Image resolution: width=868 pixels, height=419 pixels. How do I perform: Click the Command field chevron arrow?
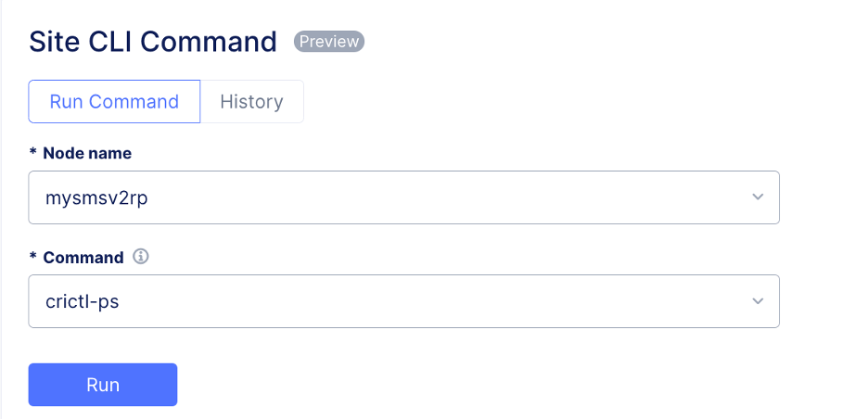pos(758,300)
